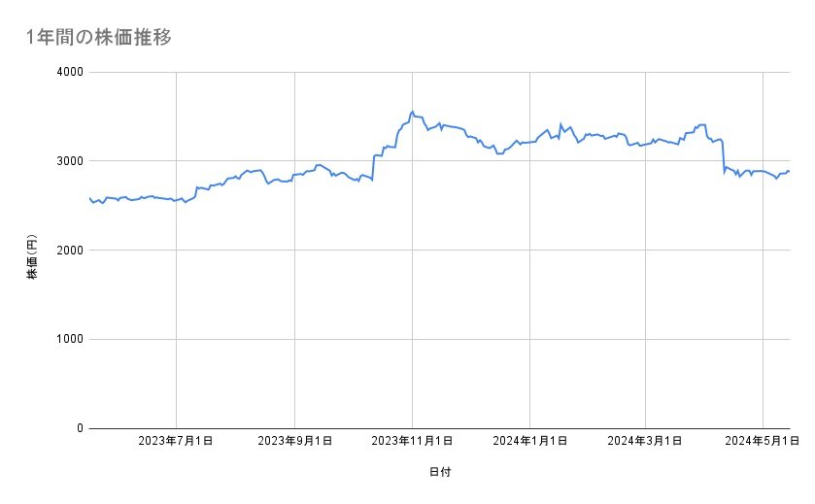This screenshot has width=815, height=504.
Task: Click the line where it crosses the 2024年1月1日 gridline
Action: [529, 142]
